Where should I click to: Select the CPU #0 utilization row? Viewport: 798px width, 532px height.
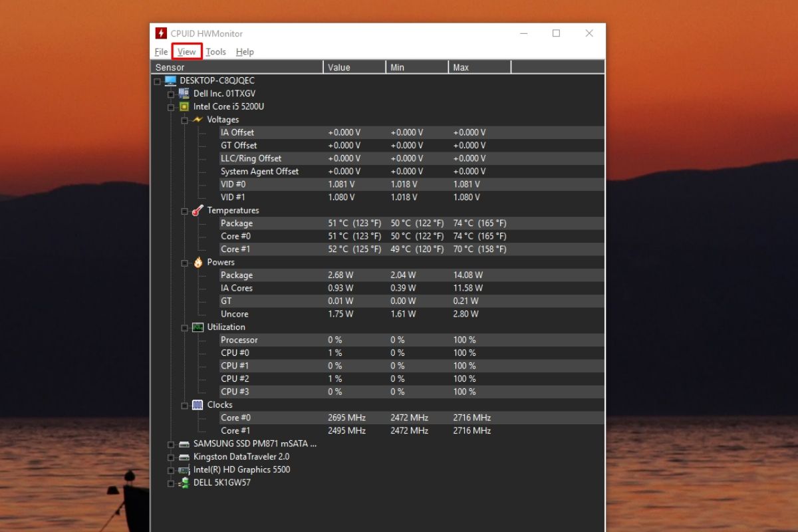click(412, 353)
